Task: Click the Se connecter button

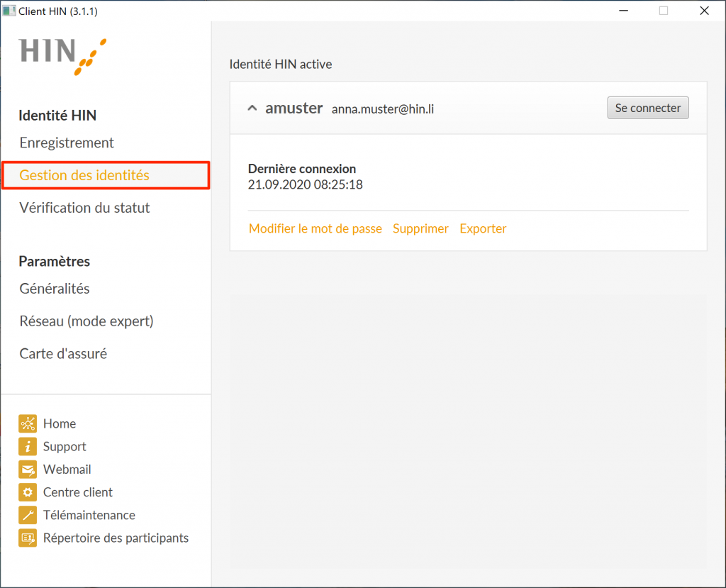Action: (x=648, y=108)
